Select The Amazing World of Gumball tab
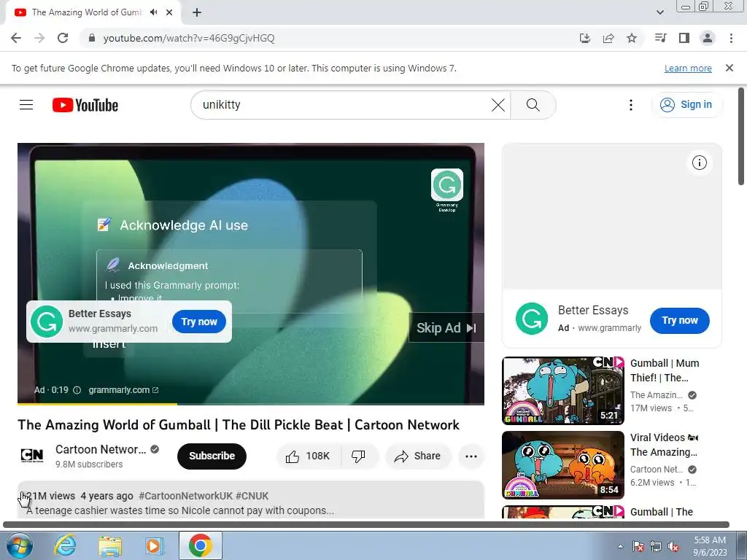Image resolution: width=747 pixels, height=560 pixels. click(x=87, y=12)
